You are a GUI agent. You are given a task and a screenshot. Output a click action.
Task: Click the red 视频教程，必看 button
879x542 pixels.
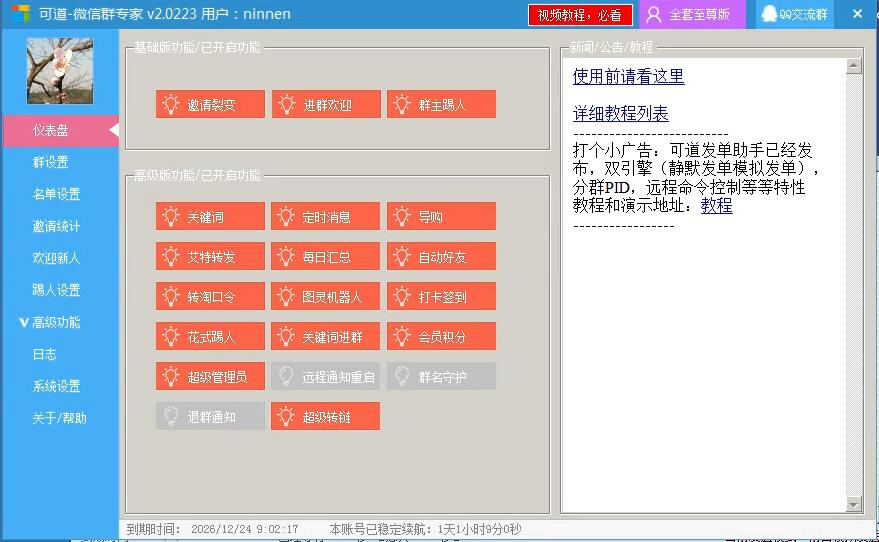coord(579,15)
